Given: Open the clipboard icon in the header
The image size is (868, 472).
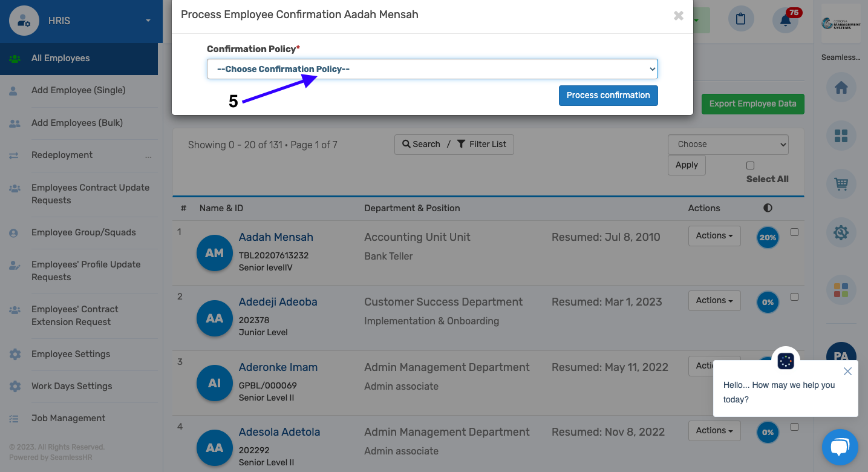Looking at the screenshot, I should tap(740, 19).
